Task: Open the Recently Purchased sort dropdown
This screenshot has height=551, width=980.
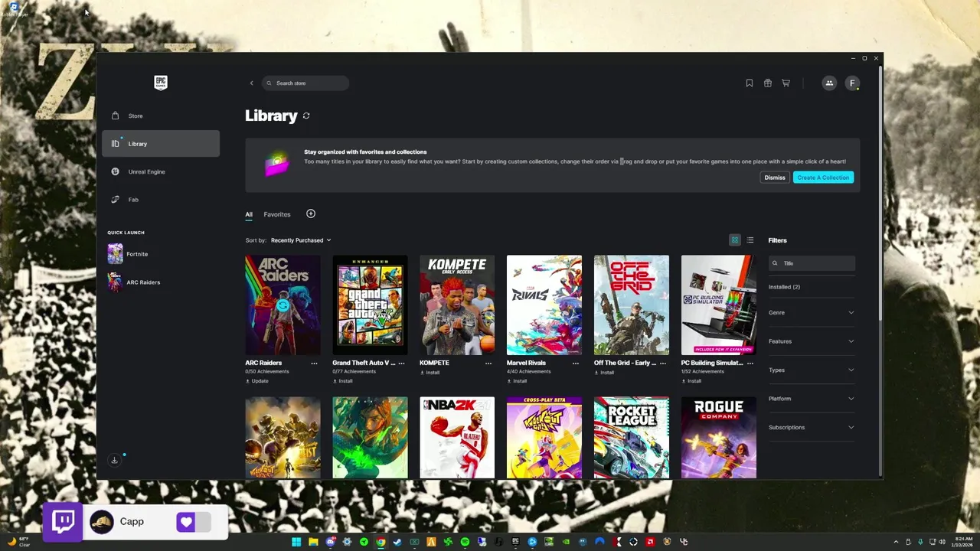Action: (301, 240)
